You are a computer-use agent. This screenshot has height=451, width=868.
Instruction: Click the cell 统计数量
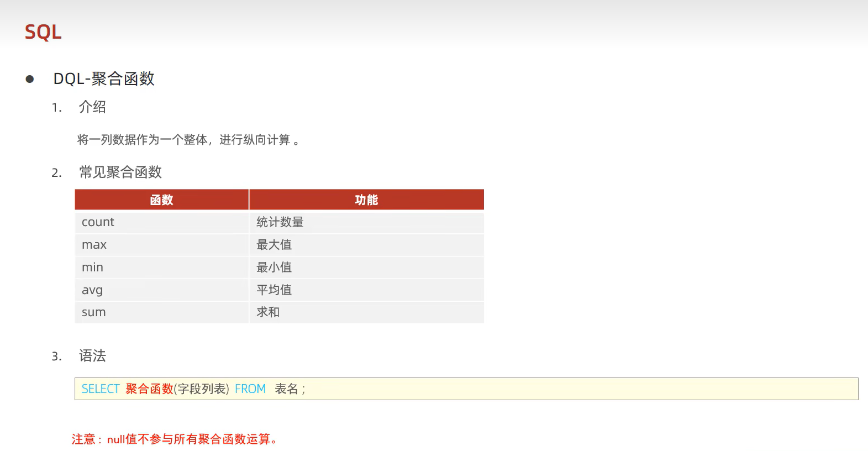pos(366,222)
